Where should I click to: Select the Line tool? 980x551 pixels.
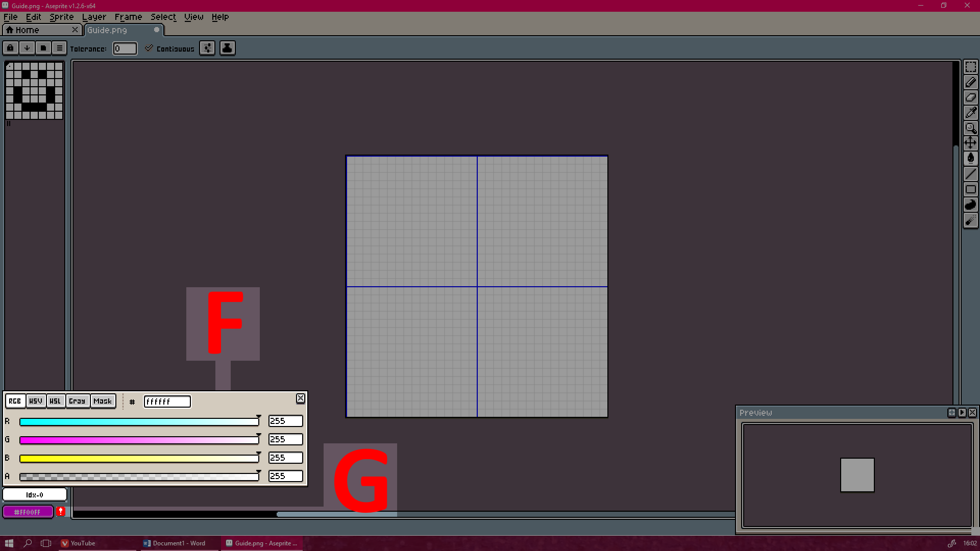970,174
